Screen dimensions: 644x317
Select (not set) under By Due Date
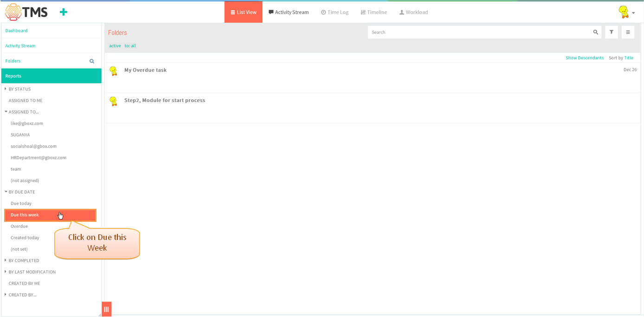(19, 249)
